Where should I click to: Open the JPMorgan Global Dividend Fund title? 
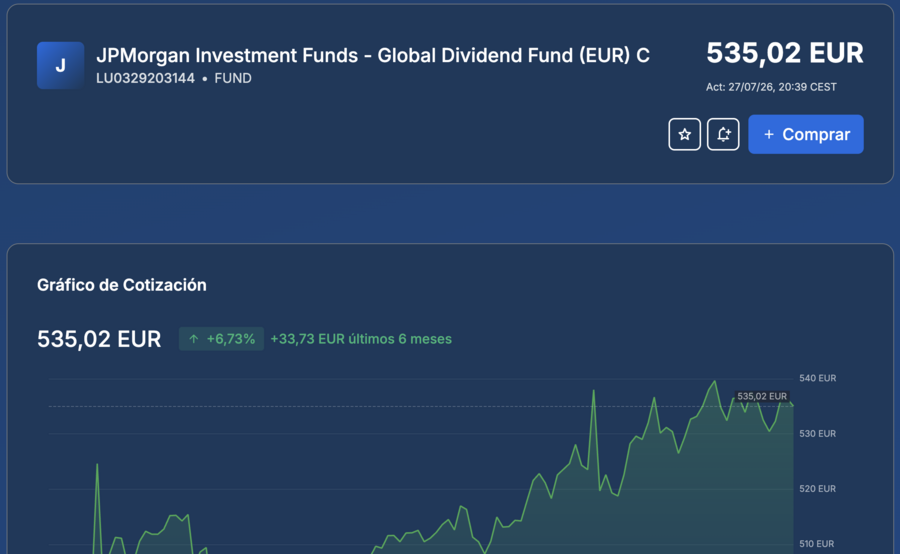coord(373,56)
